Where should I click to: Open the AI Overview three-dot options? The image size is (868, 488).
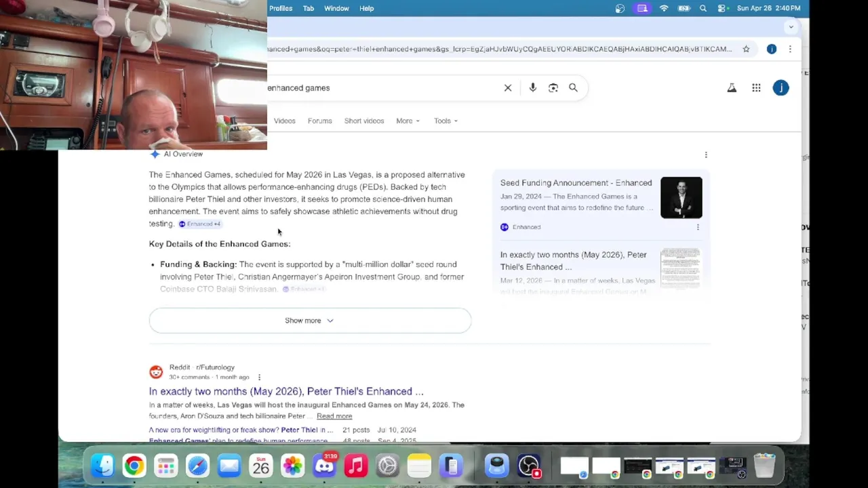click(706, 155)
